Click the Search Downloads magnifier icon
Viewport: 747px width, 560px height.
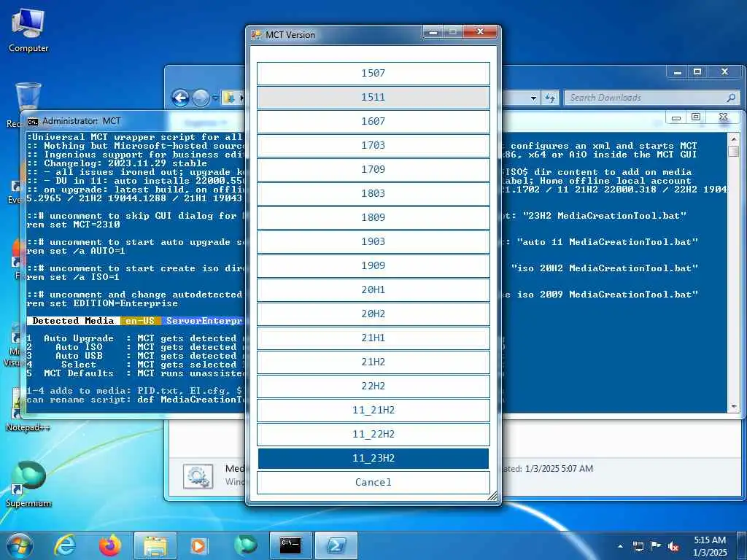click(x=731, y=98)
